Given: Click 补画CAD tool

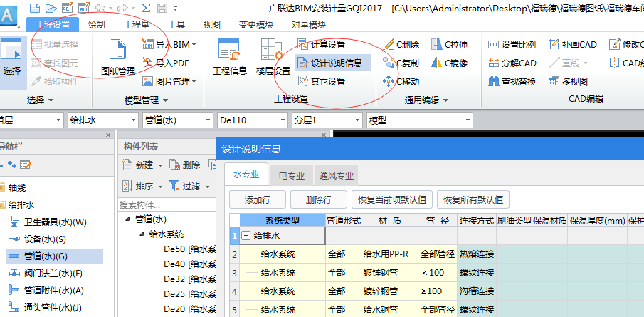Looking at the screenshot, I should pyautogui.click(x=573, y=44).
